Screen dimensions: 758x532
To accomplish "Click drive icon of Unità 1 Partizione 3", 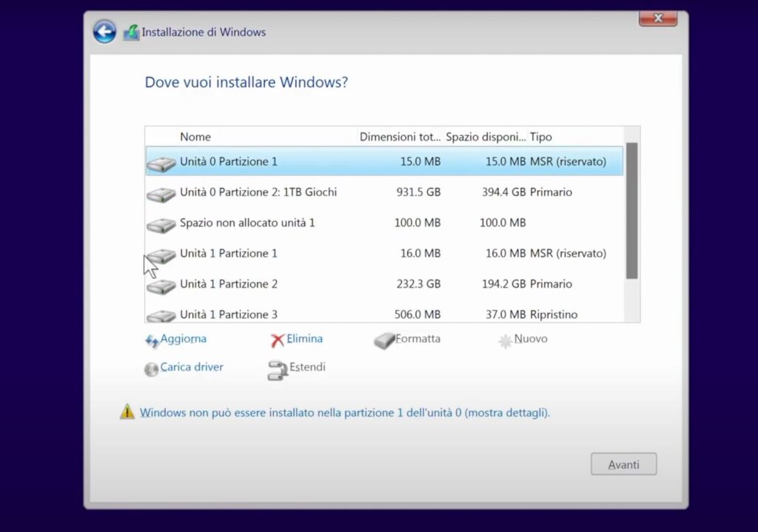I will (x=161, y=315).
